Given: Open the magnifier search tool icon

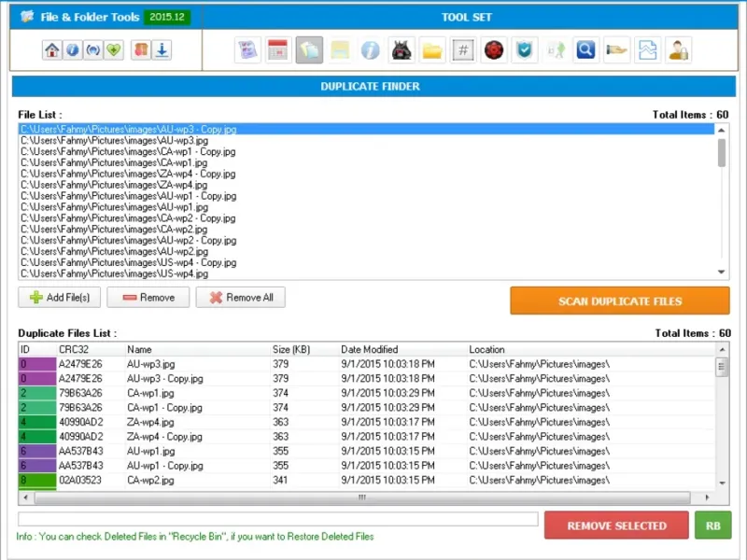Looking at the screenshot, I should click(x=585, y=50).
